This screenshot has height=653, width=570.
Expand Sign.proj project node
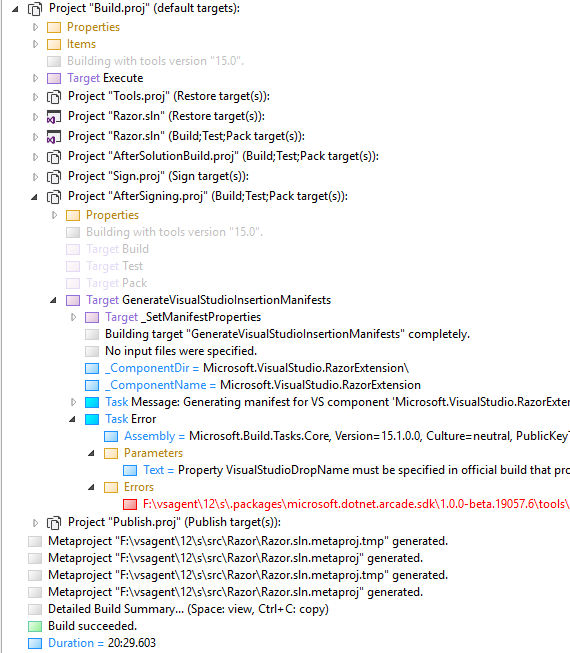(35, 177)
